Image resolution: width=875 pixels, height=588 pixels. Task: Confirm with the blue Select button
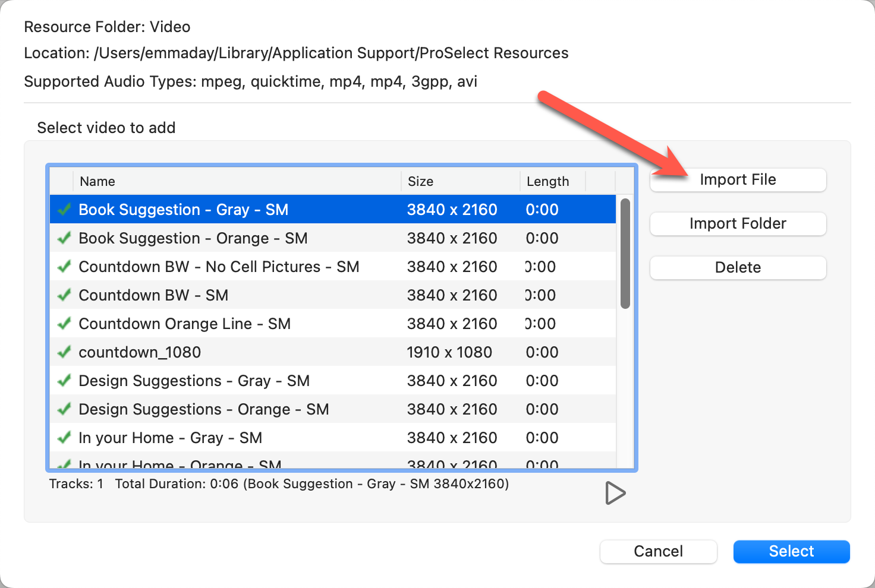click(791, 551)
